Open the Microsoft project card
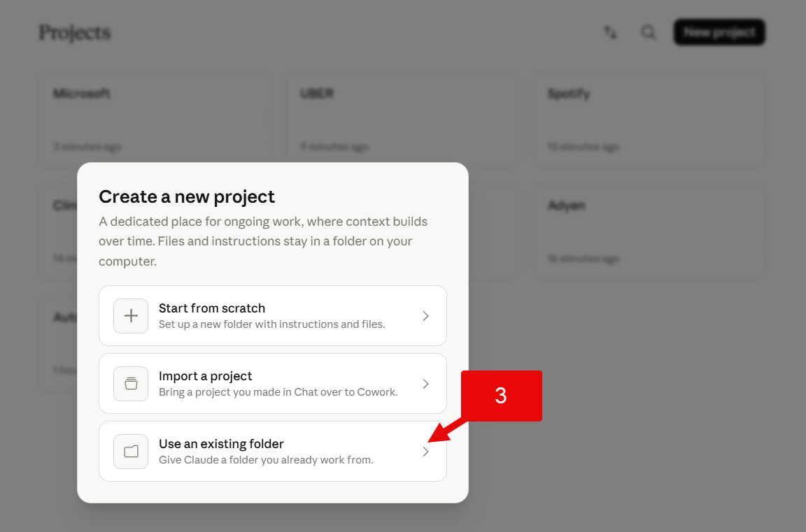Screen dimensions: 806x532 coord(155,120)
